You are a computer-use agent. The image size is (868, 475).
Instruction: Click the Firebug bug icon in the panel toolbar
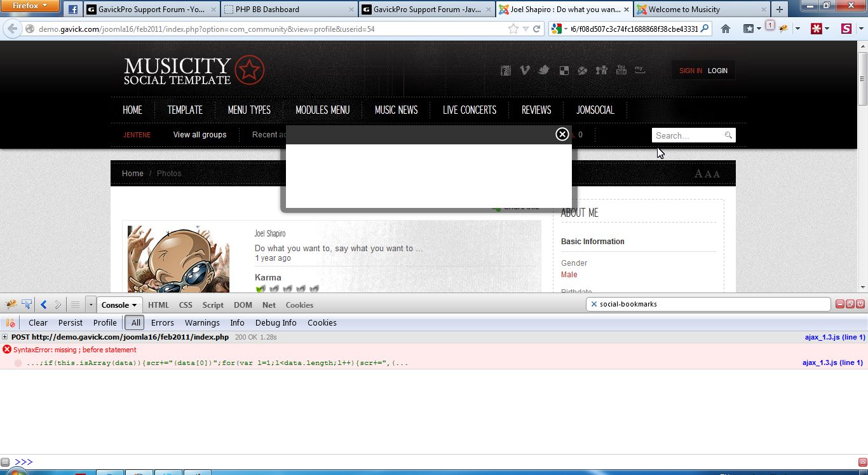coord(11,305)
